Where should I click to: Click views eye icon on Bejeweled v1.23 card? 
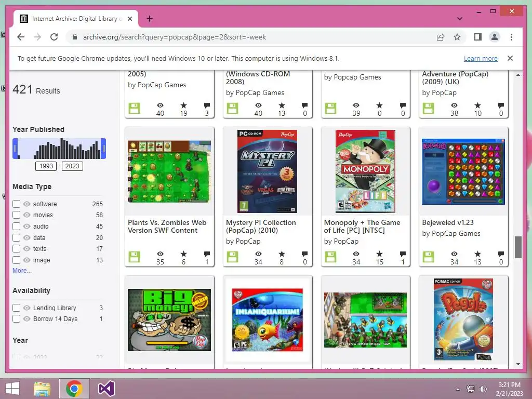pos(454,254)
